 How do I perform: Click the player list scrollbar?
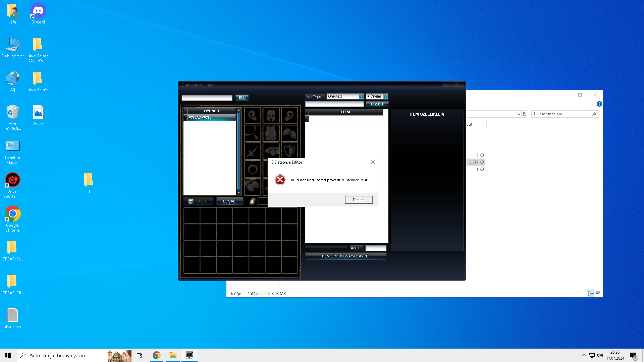[x=238, y=152]
